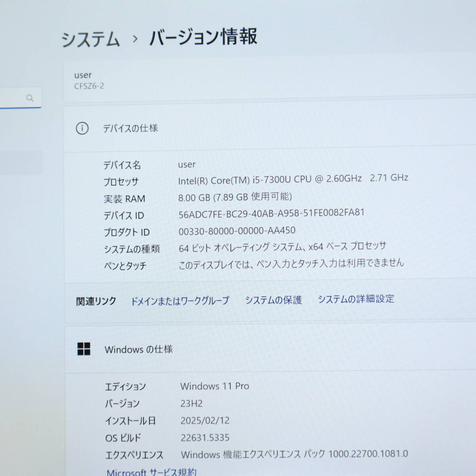Select RAM value 8.00 GB
The image size is (476, 476).
tap(235, 197)
